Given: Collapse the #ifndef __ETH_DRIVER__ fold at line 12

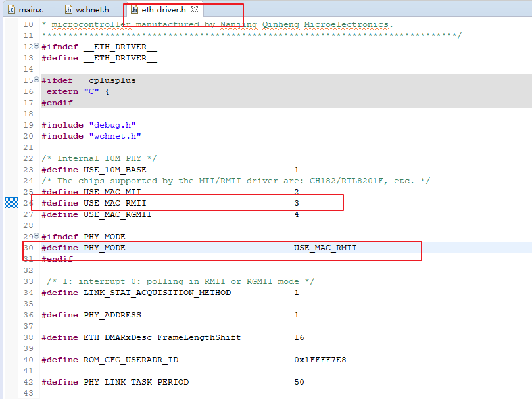Looking at the screenshot, I should 37,47.
